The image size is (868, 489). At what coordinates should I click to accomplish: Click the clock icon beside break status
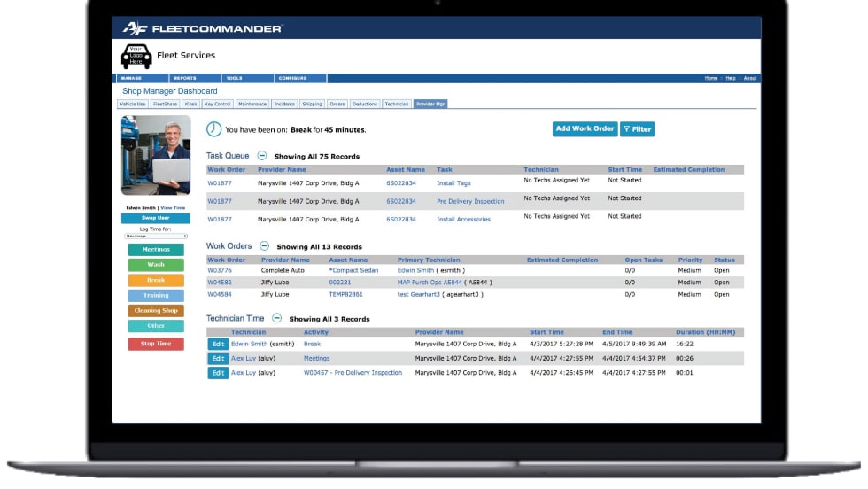point(213,129)
